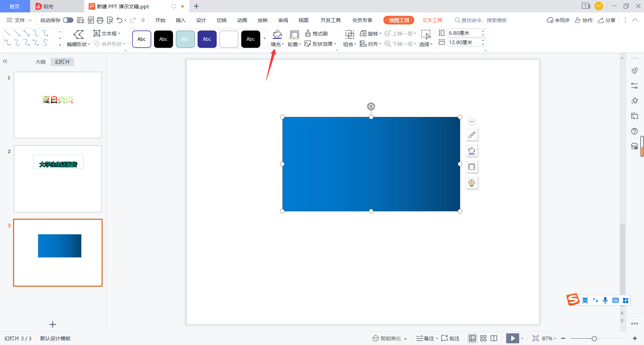Undo the last action
This screenshot has height=345, width=644.
tap(119, 20)
